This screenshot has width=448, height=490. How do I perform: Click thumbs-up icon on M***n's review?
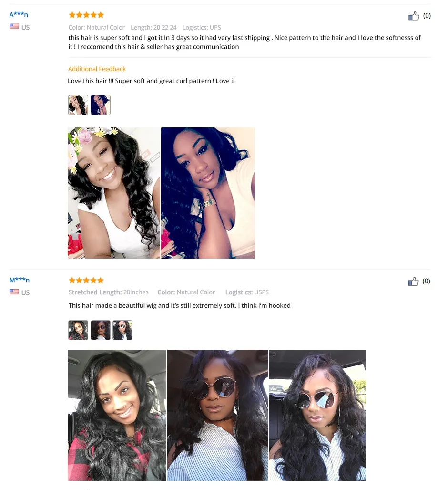(x=413, y=281)
